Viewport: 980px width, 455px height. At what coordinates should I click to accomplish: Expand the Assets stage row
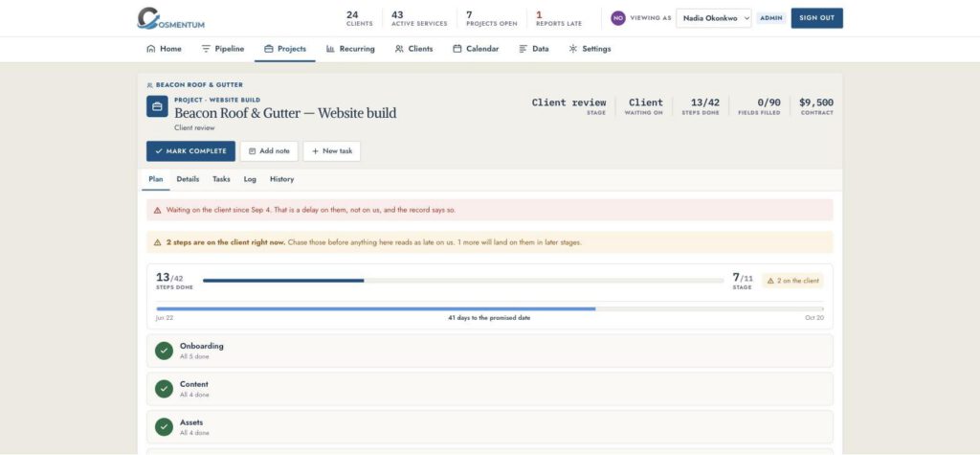pos(489,427)
